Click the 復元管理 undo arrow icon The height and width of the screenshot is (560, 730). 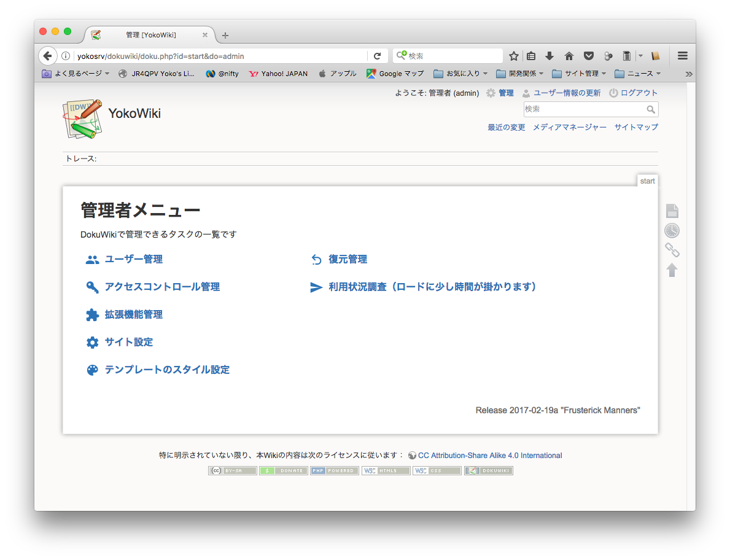point(317,260)
